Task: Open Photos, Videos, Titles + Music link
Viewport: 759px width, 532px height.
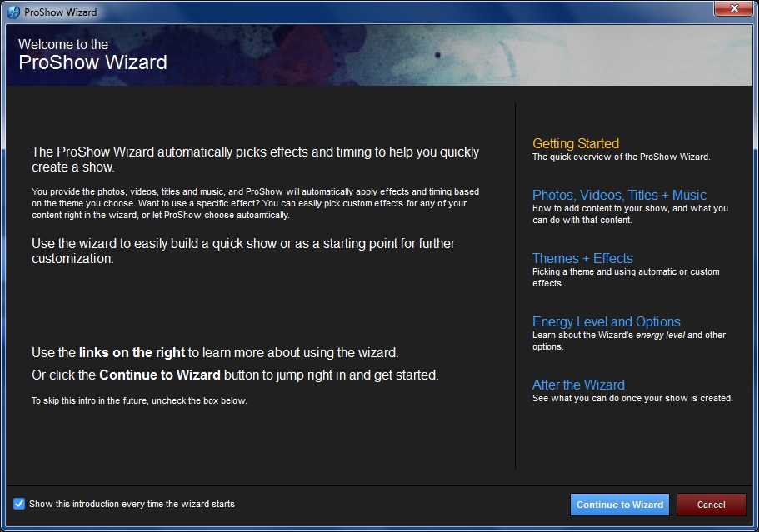Action: [x=619, y=195]
